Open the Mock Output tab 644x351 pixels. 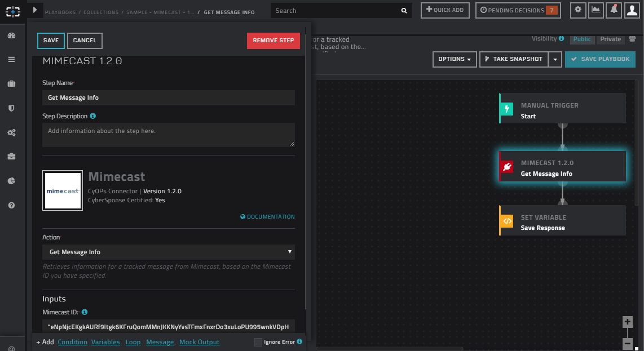[x=199, y=342]
